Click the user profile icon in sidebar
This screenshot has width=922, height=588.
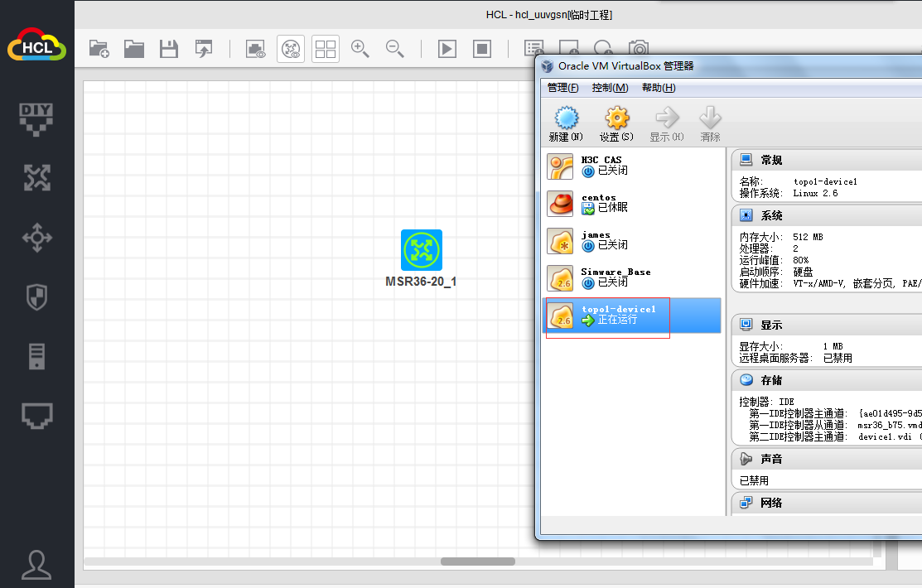pyautogui.click(x=36, y=565)
